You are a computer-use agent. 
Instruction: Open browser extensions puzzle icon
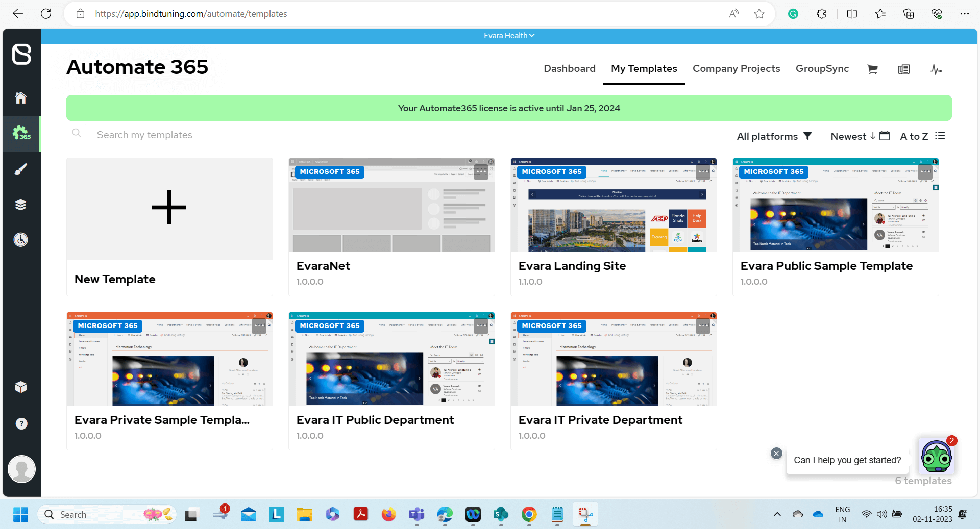(x=821, y=14)
